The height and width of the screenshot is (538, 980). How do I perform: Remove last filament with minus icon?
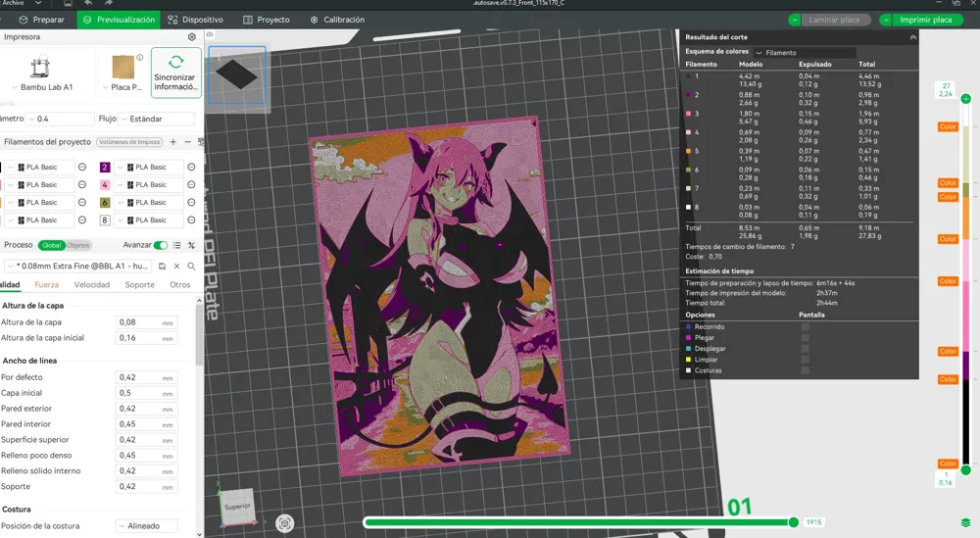tap(187, 142)
